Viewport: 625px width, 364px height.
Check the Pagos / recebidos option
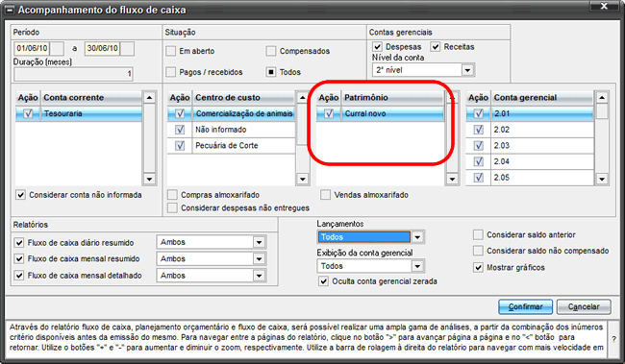pyautogui.click(x=171, y=72)
